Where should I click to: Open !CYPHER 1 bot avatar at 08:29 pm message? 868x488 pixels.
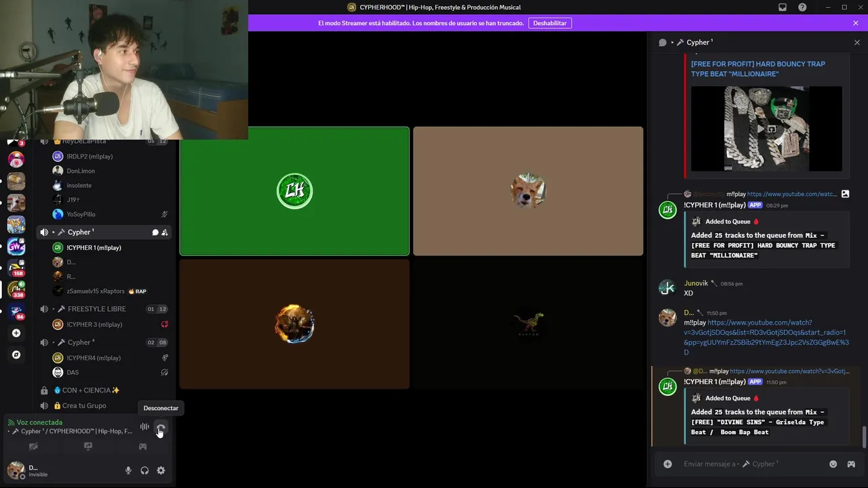click(668, 209)
